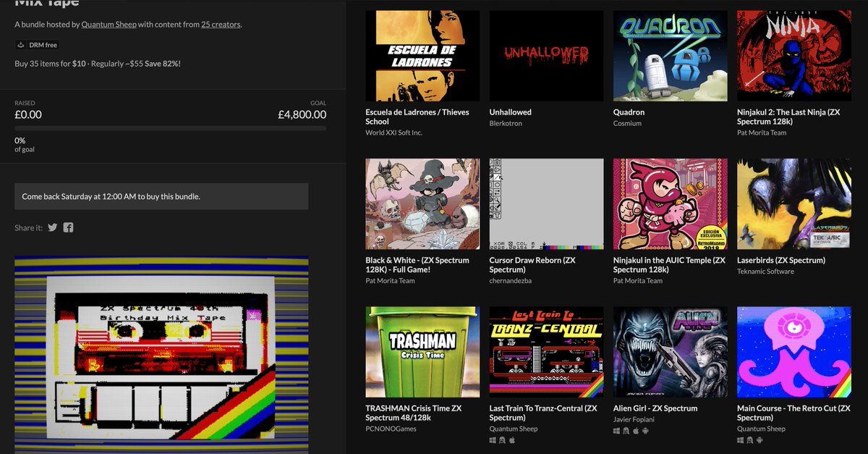
Task: Click the Last Ninja cover image
Action: (x=793, y=56)
